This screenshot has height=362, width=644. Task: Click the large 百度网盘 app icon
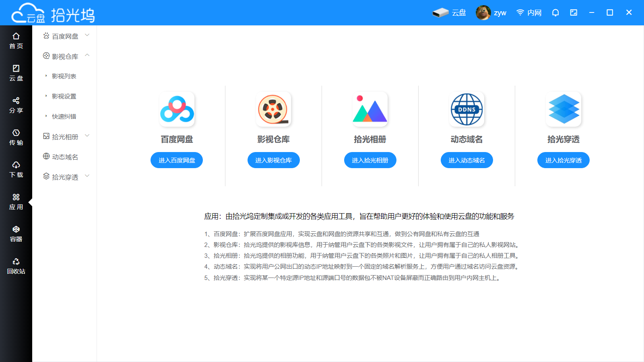pos(177,109)
